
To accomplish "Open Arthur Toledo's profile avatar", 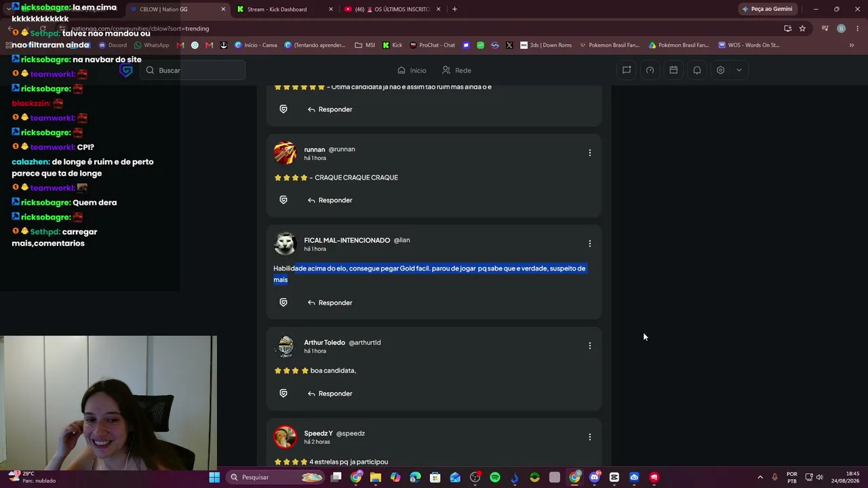I will [x=285, y=346].
